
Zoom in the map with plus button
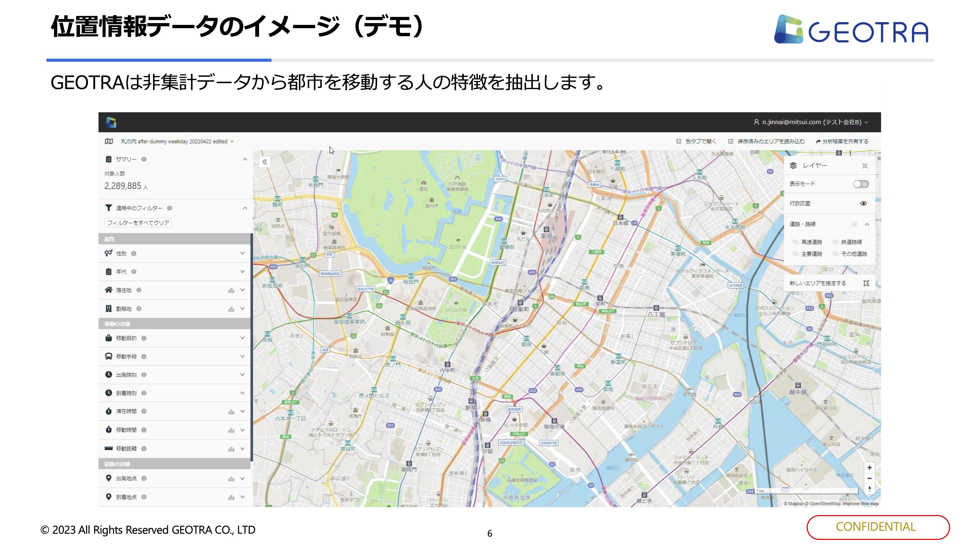(869, 468)
